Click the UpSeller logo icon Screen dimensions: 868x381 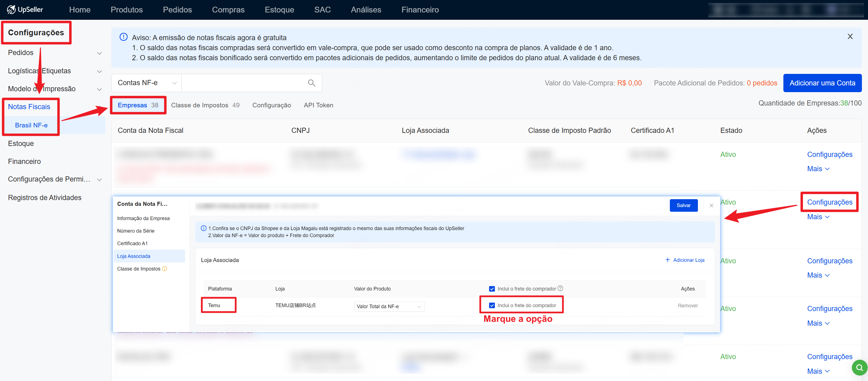point(12,9)
